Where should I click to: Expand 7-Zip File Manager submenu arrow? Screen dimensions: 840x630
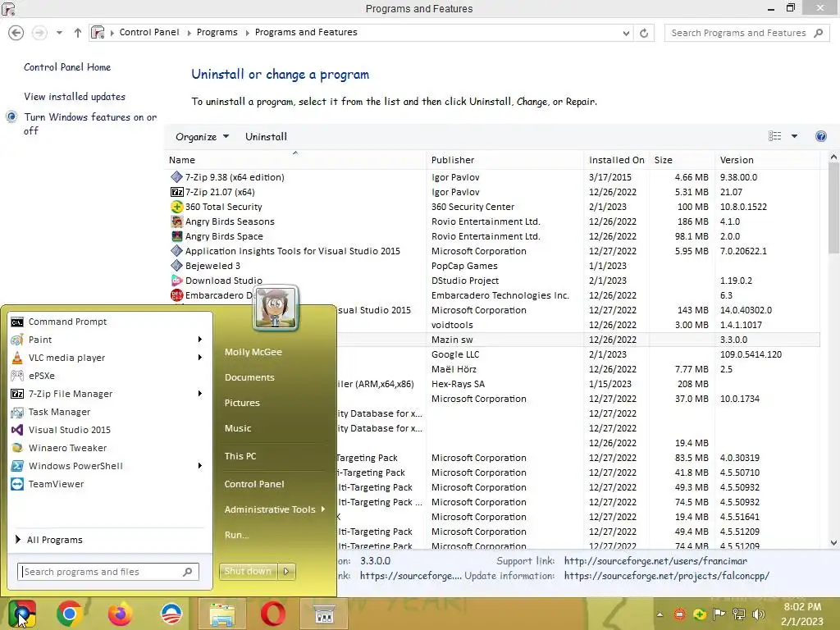click(x=200, y=394)
